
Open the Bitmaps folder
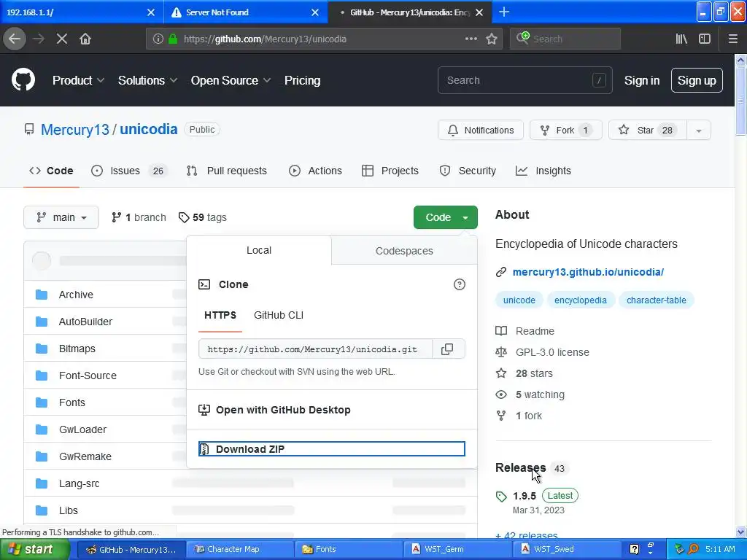click(77, 349)
